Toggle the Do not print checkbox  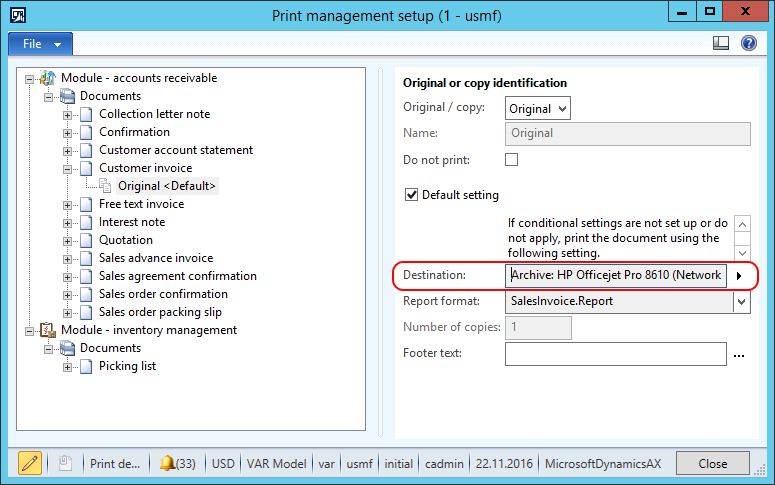pyautogui.click(x=512, y=160)
